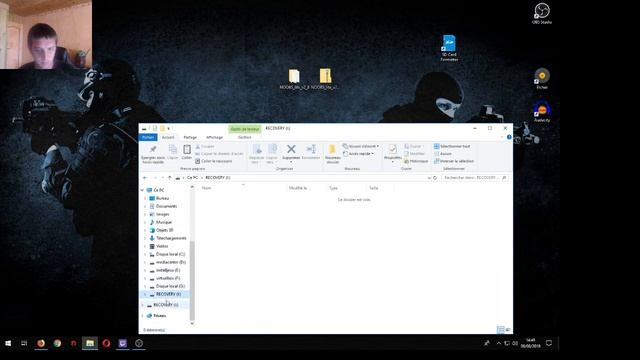Switch to the Affichage tab

pos(214,138)
